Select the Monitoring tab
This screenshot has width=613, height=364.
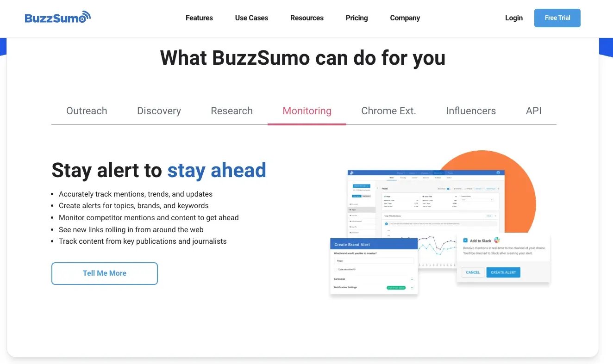tap(307, 111)
